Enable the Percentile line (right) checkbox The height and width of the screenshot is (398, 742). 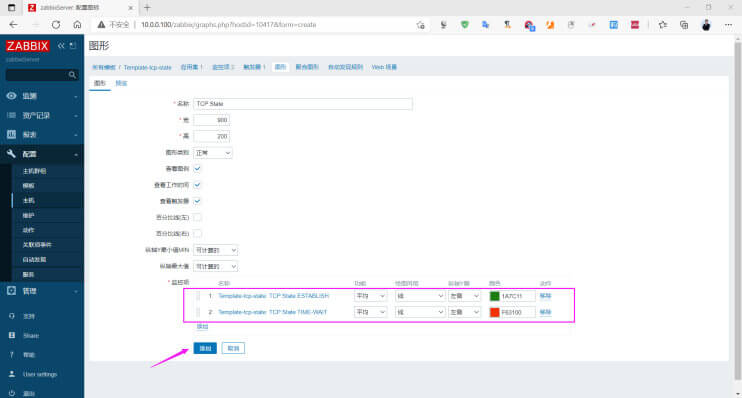click(197, 233)
